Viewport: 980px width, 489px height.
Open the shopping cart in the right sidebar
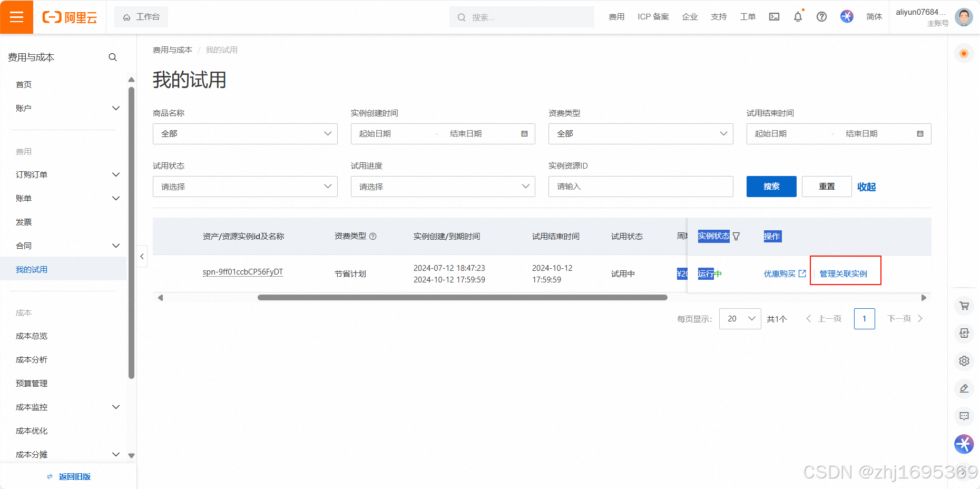[964, 306]
